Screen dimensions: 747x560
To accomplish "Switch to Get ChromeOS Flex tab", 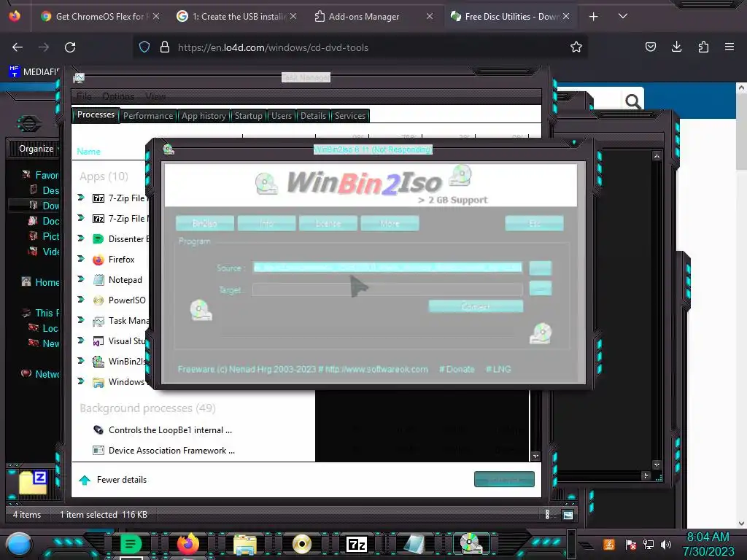I will 100,16.
